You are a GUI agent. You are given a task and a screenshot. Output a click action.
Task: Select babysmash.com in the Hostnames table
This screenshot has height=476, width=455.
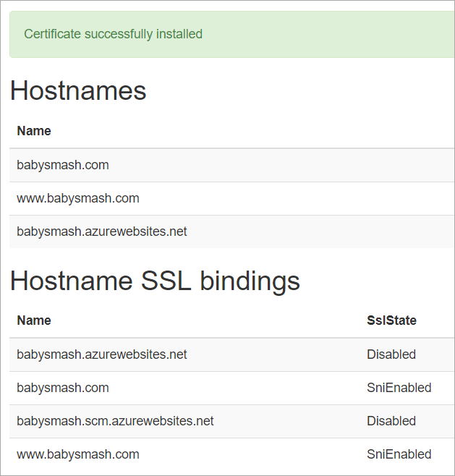[x=62, y=165]
